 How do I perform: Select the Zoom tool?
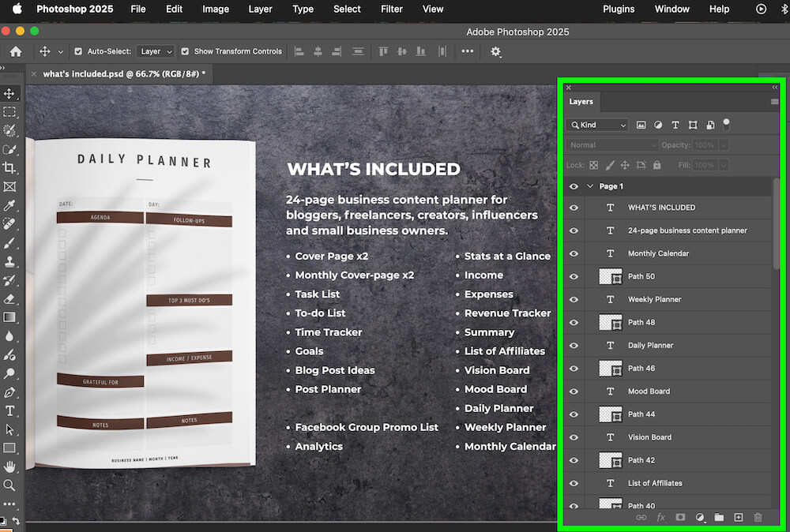[10, 485]
